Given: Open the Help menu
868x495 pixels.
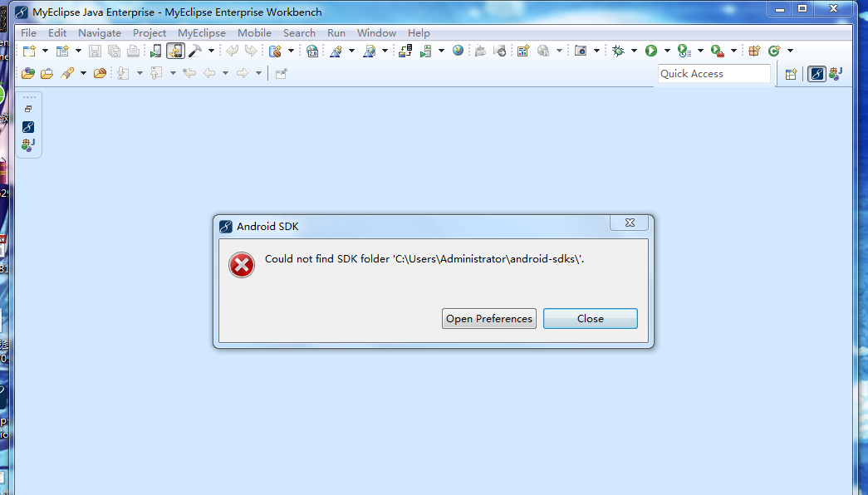Looking at the screenshot, I should coord(419,33).
